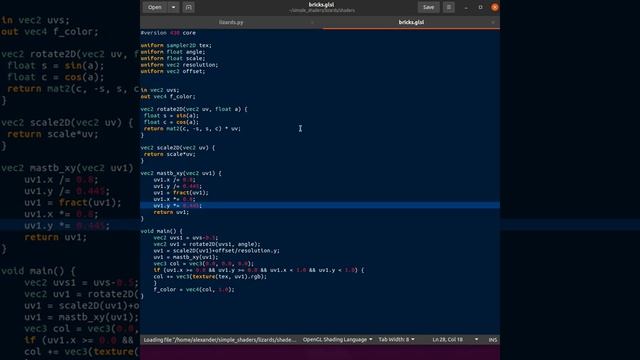Viewport: 640px width, 360px height.
Task: Click the 'vec2 mastb_xy(vec2 uv1) {' line in editor
Action: point(181,173)
